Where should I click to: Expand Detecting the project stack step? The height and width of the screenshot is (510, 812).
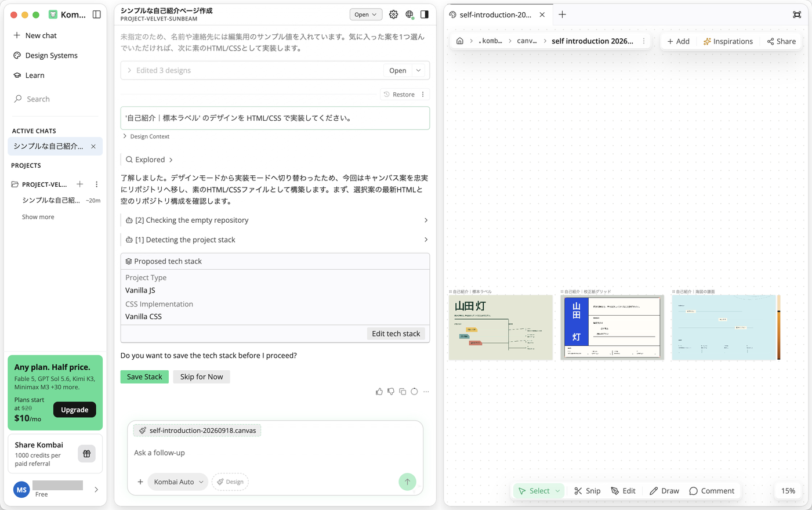[275, 240]
